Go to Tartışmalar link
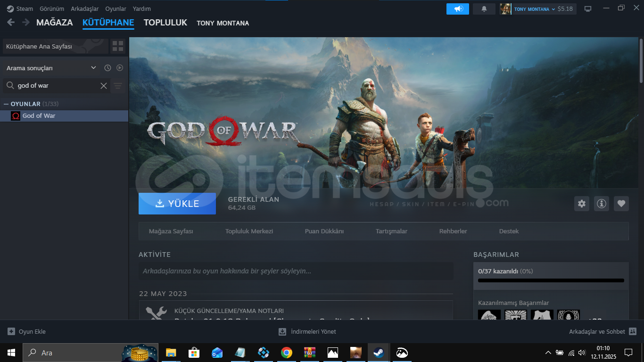Screen dimensions: 644x362 [x=391, y=231]
